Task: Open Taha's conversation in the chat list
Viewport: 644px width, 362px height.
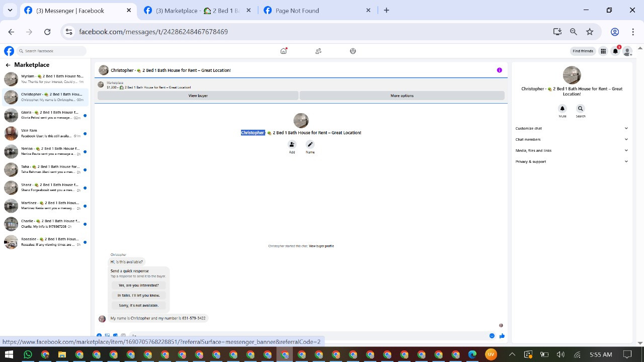Action: coord(45,169)
